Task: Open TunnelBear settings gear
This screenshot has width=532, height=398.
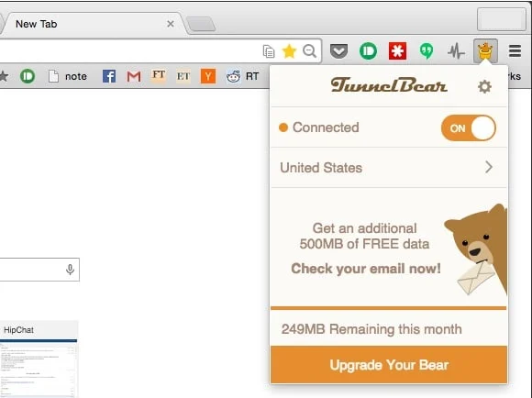Action: click(x=484, y=87)
